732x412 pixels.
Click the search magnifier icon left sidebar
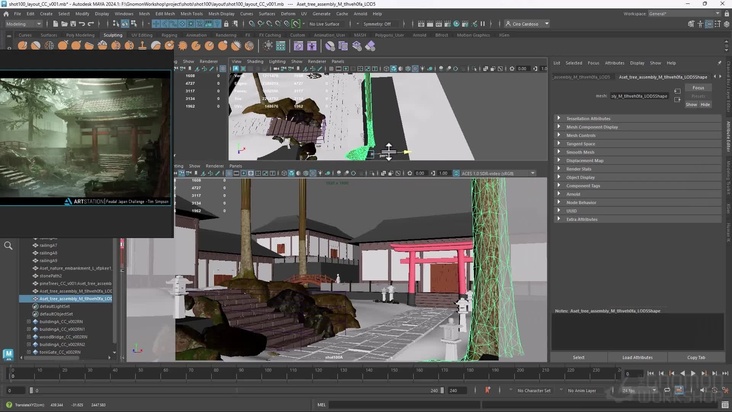click(x=8, y=245)
